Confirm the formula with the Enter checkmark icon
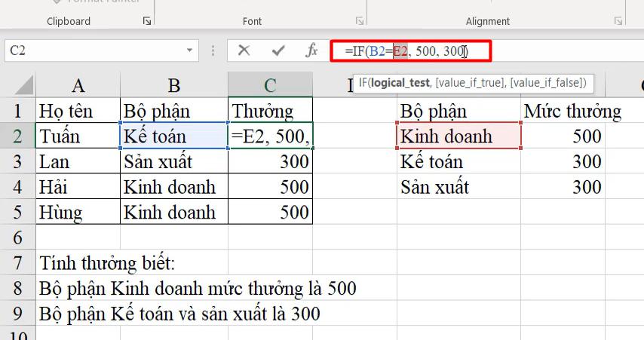The image size is (644, 340). [x=278, y=51]
